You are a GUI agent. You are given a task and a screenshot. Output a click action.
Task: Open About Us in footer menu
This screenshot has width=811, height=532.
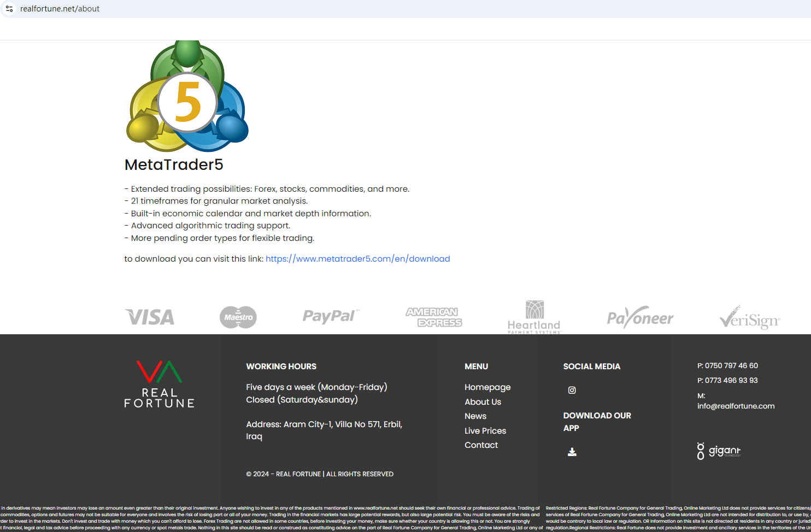[483, 402]
